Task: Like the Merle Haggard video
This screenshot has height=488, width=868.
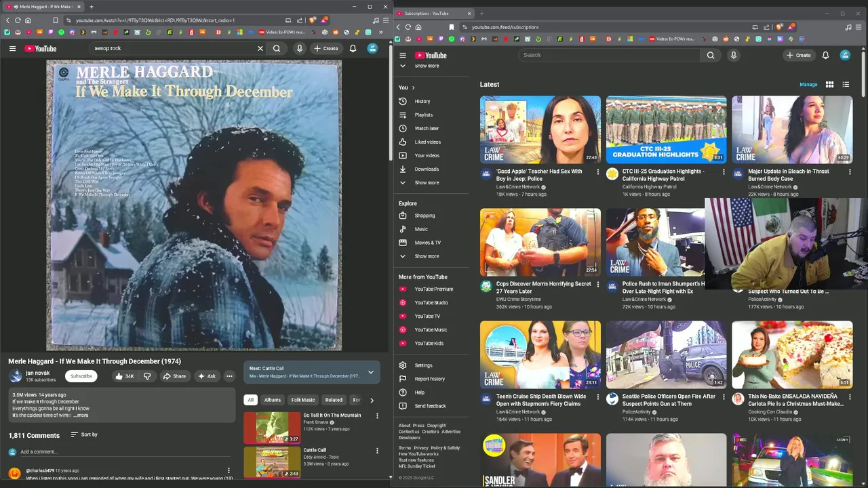Action: [125, 376]
